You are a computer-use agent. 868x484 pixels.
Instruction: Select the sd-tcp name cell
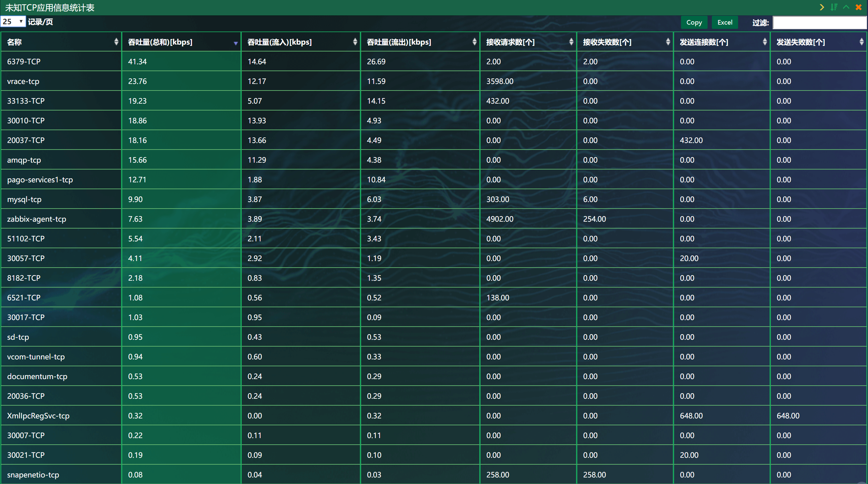61,337
